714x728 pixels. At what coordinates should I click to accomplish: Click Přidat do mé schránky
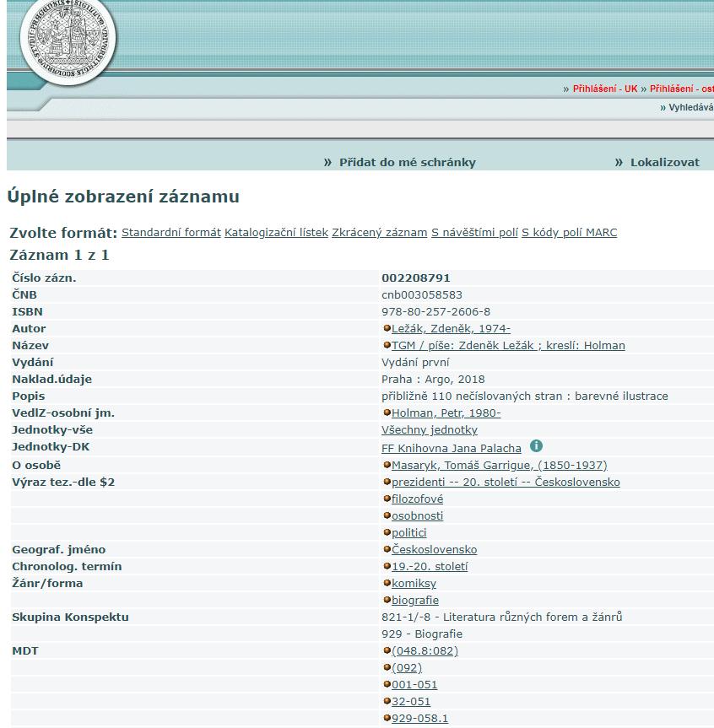tap(407, 163)
